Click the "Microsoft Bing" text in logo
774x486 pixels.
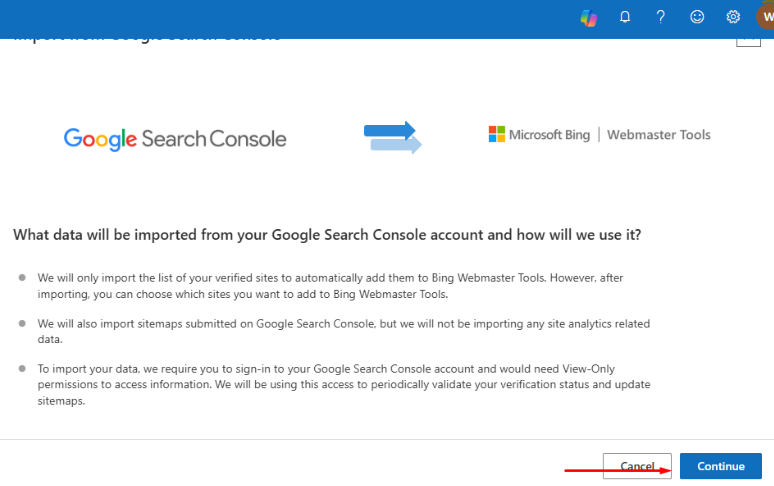tap(549, 135)
